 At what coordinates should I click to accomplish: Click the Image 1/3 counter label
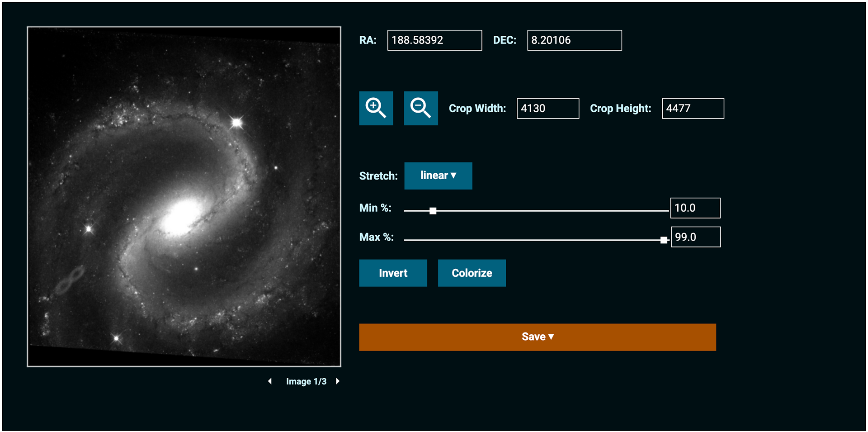tap(306, 381)
